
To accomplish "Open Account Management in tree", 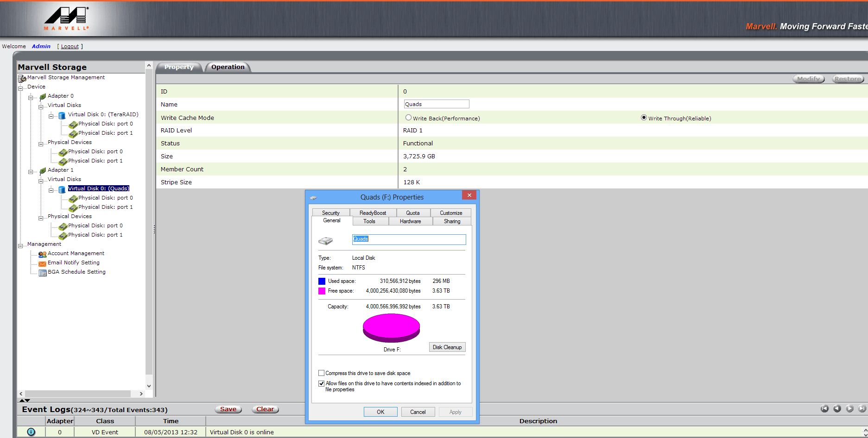I will (76, 253).
